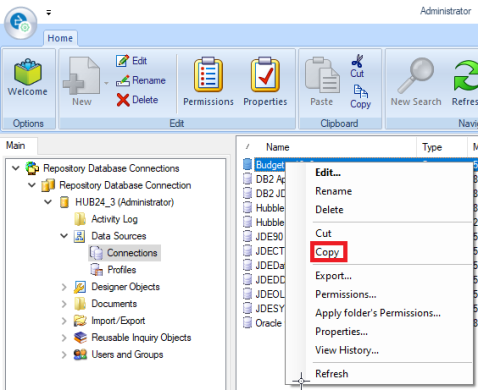Select the Main panel tab
478x390 pixels.
coord(16,146)
